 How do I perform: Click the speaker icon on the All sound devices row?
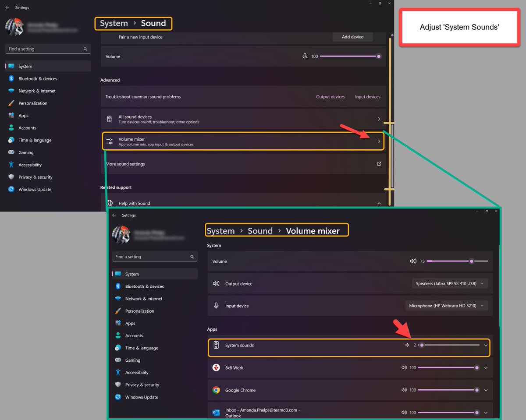pyautogui.click(x=110, y=119)
